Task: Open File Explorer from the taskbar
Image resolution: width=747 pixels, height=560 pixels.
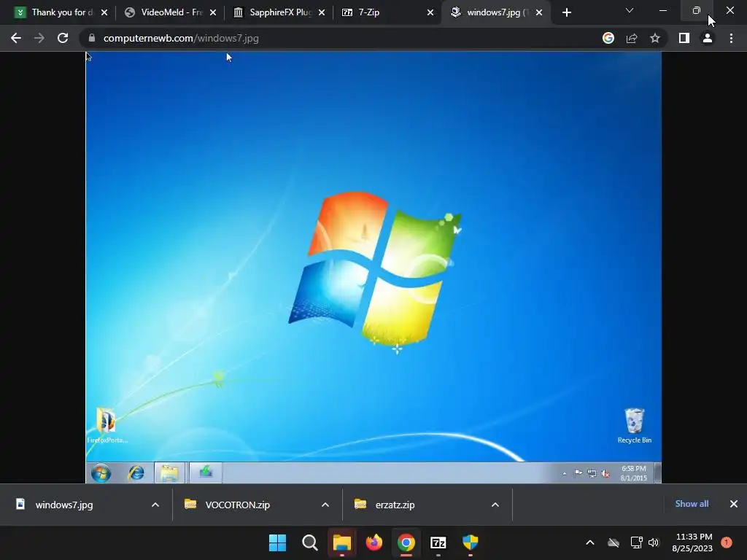Action: [x=341, y=542]
